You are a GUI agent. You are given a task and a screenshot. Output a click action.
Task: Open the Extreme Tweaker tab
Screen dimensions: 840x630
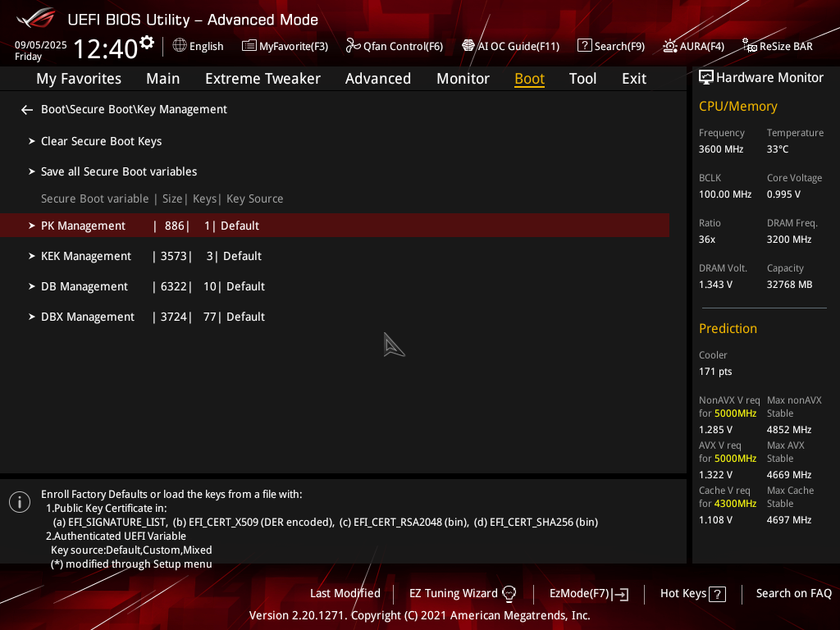(262, 79)
